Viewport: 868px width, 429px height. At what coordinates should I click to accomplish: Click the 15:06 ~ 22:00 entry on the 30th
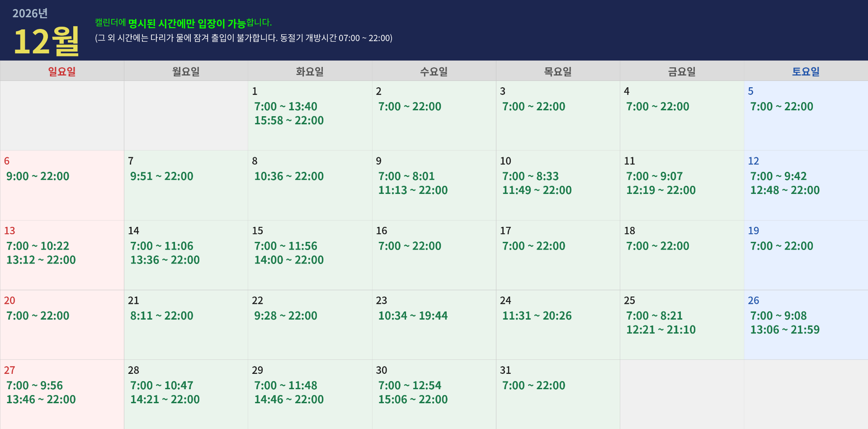413,400
